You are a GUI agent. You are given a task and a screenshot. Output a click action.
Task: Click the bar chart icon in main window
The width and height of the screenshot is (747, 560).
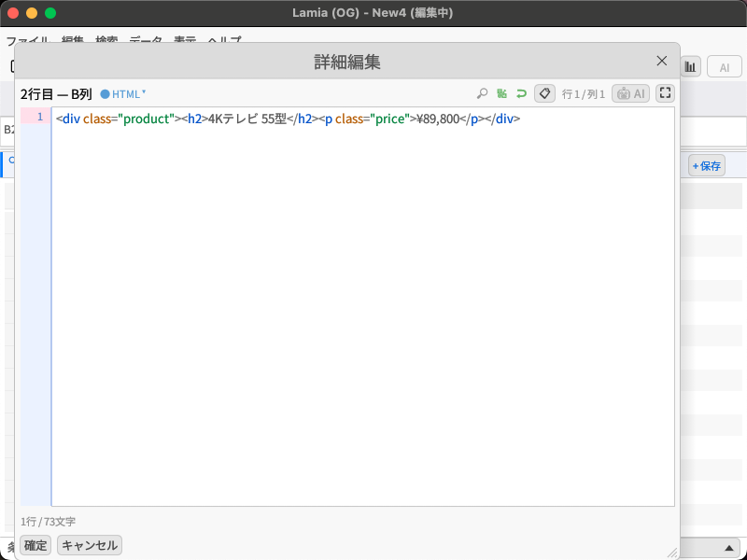[x=690, y=66]
